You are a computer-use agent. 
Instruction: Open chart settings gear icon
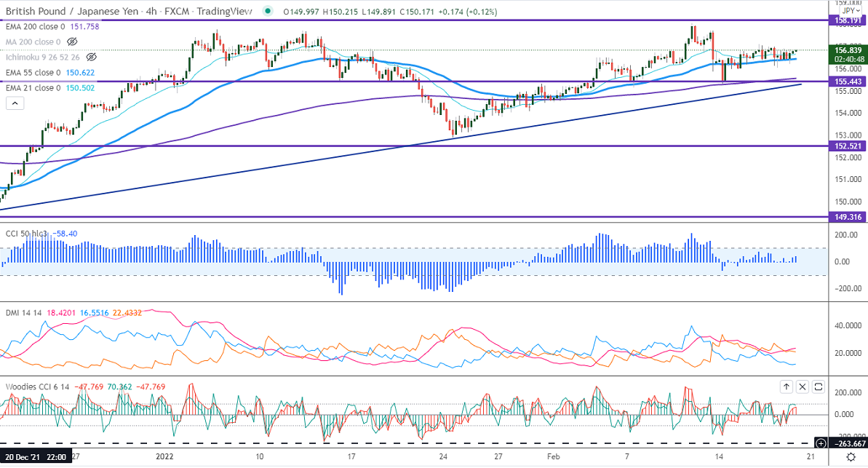coord(851,457)
